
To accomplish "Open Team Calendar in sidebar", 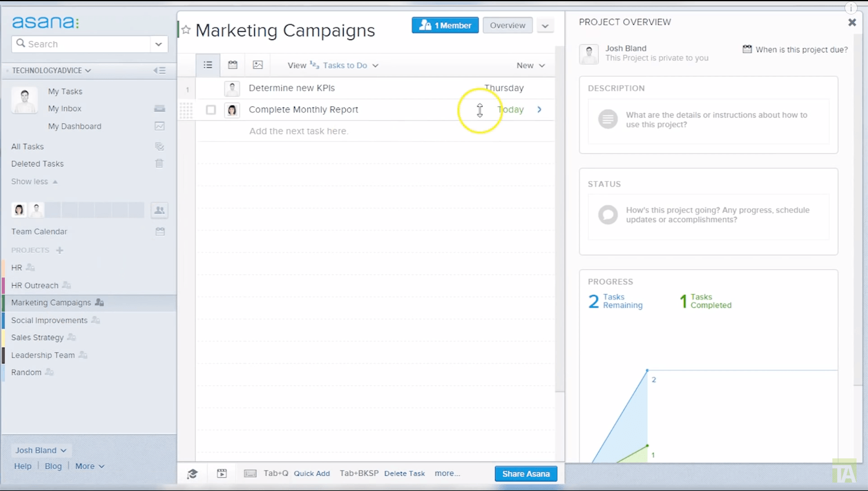I will [39, 231].
